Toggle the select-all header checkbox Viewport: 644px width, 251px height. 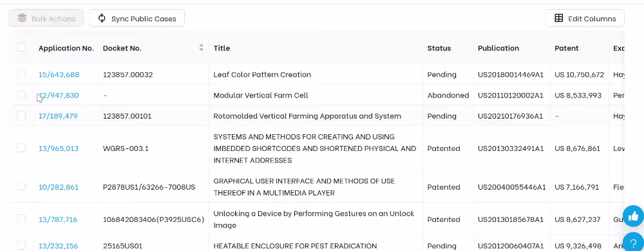(x=21, y=47)
